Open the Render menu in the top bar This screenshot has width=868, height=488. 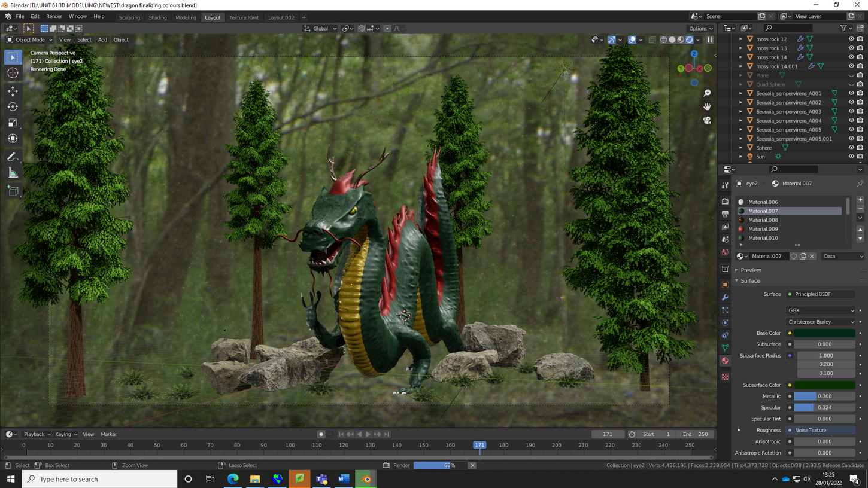54,16
